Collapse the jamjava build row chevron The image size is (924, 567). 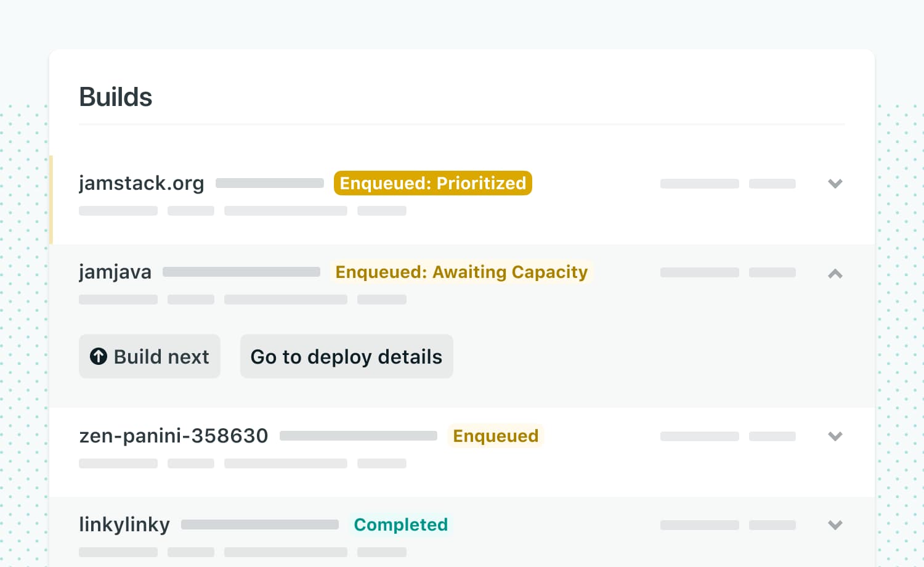835,273
